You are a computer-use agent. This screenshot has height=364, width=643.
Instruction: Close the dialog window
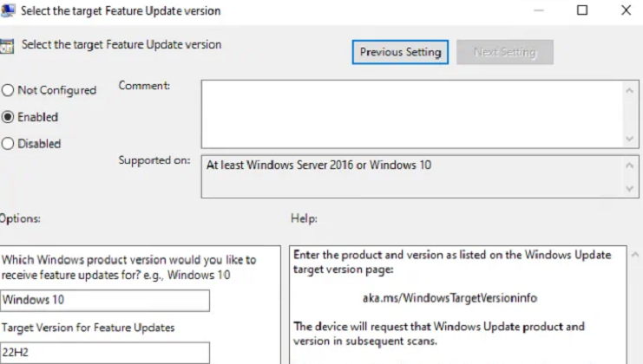pos(626,10)
